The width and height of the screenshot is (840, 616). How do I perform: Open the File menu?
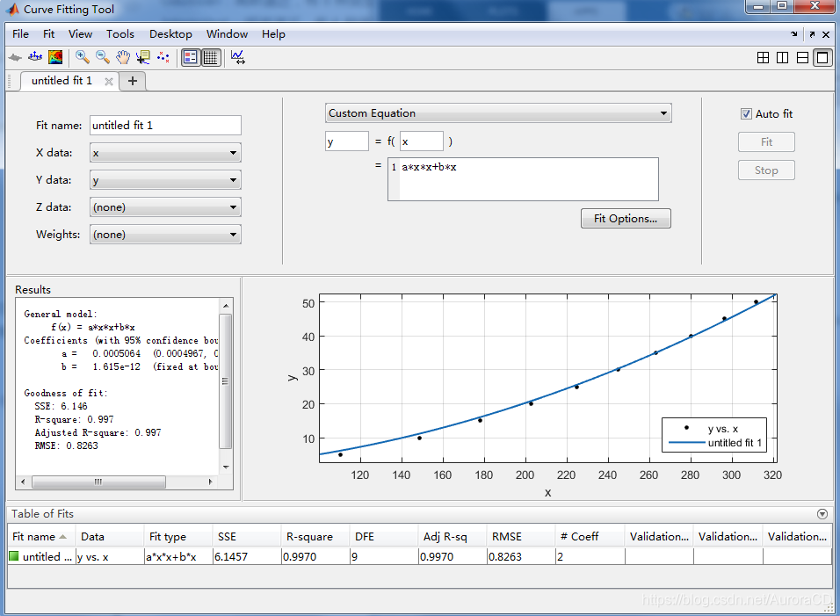(20, 34)
